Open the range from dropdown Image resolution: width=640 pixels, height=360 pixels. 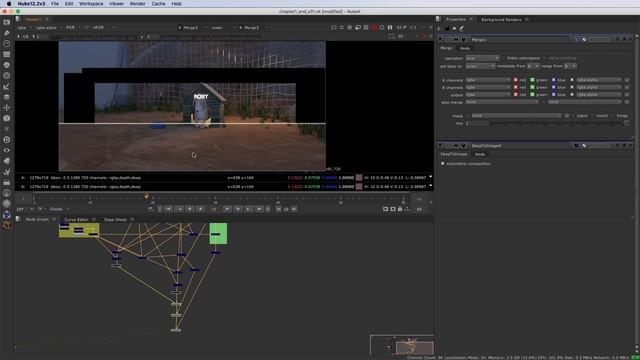[x=570, y=66]
